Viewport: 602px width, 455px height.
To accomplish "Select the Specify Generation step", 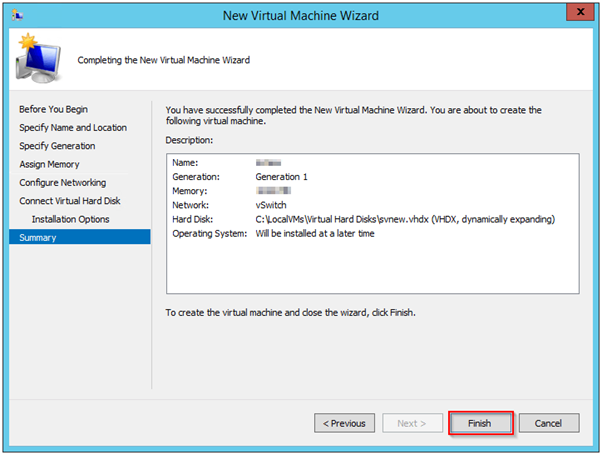I will tap(59, 146).
